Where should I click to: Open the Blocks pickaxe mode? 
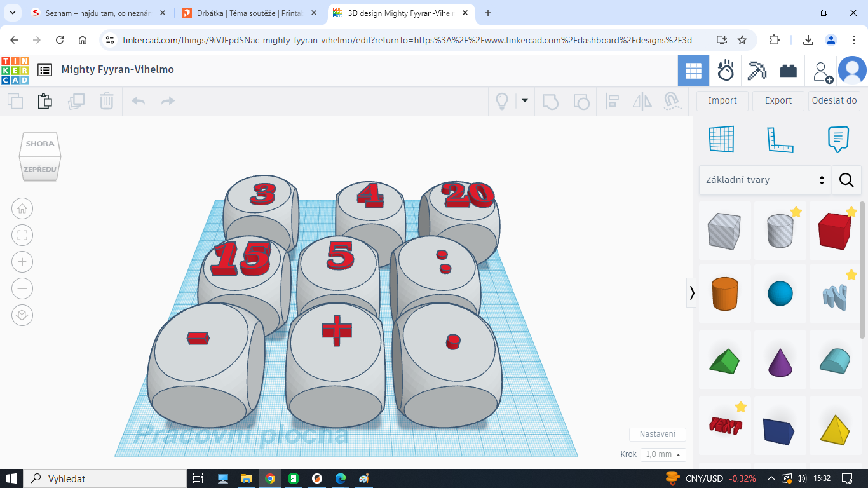click(757, 70)
